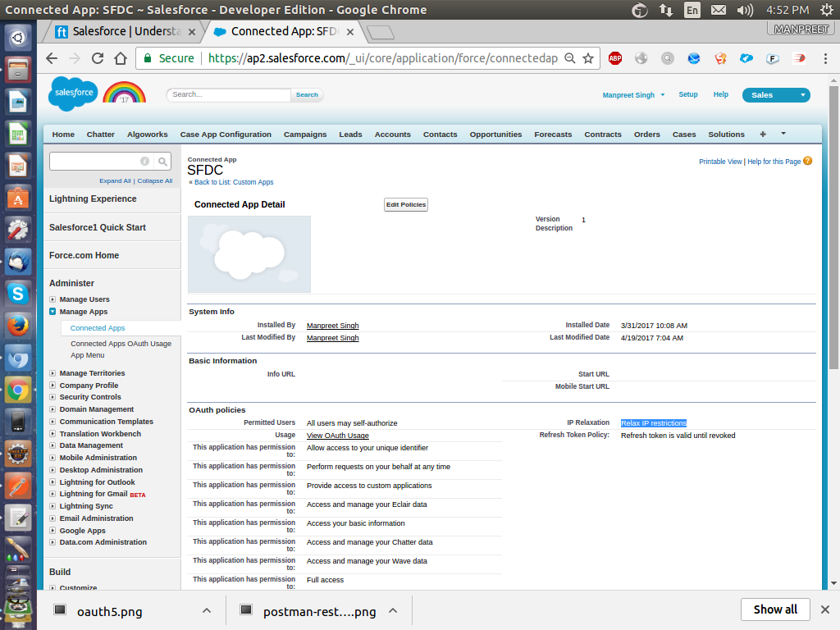Open network connection indicator

pyautogui.click(x=666, y=10)
